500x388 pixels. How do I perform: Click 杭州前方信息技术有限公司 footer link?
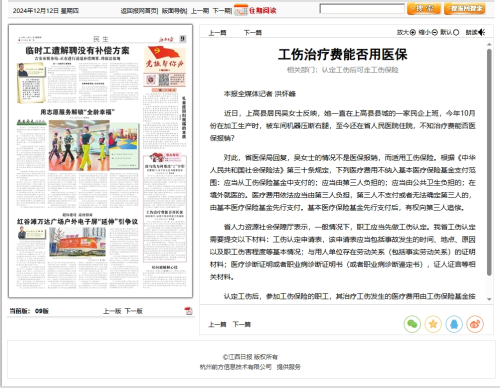(236, 367)
